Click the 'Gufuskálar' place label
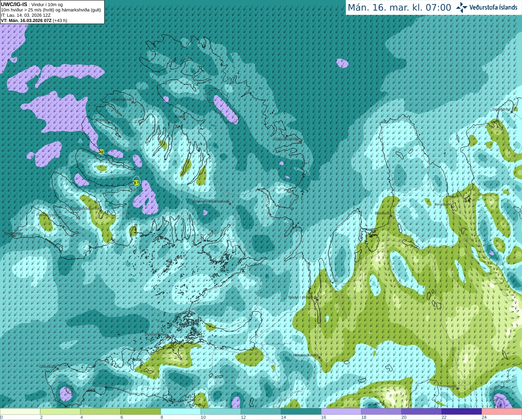 (x=48, y=367)
